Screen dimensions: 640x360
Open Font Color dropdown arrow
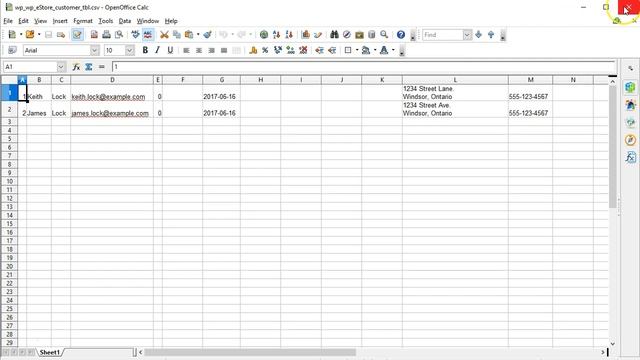click(393, 50)
